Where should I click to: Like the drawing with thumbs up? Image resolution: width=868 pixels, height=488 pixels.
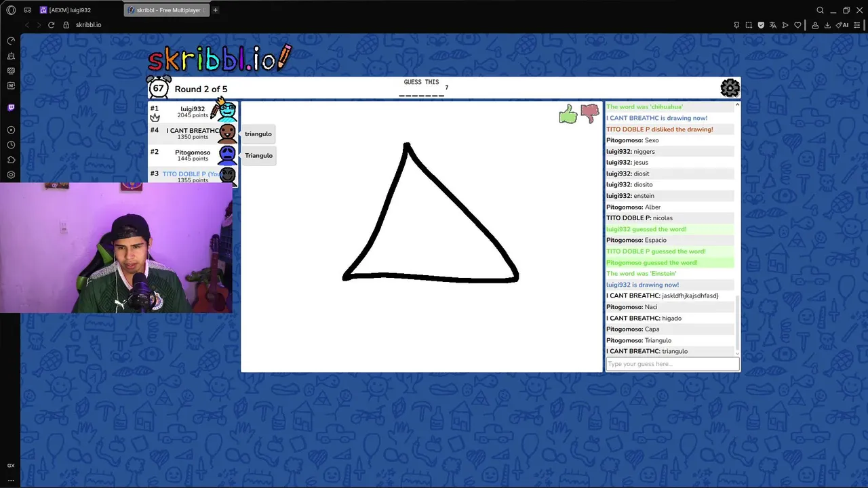568,115
